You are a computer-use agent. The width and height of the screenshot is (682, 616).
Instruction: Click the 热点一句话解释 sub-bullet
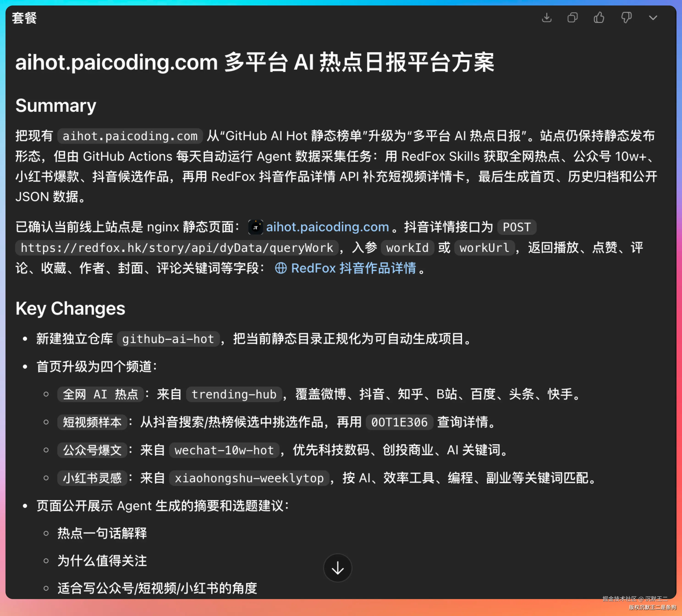coord(102,534)
